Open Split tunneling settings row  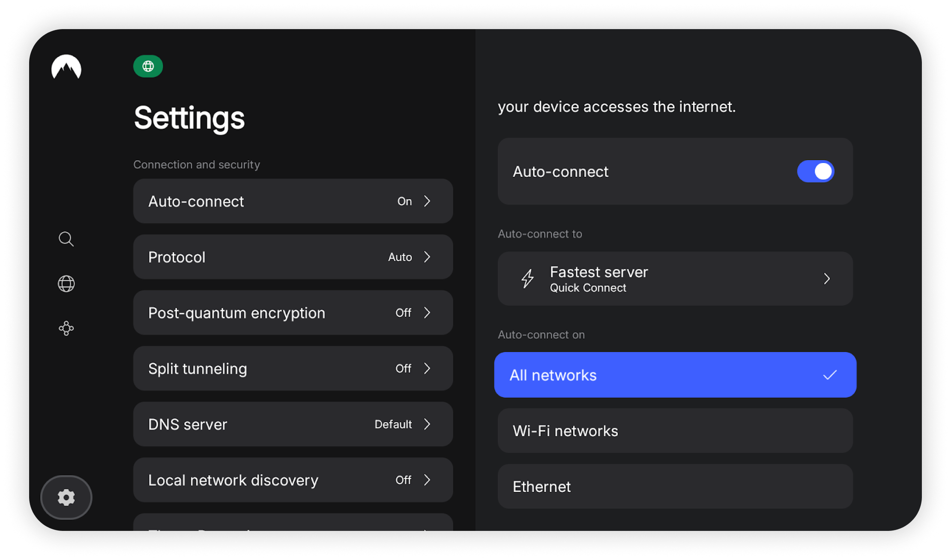click(293, 369)
